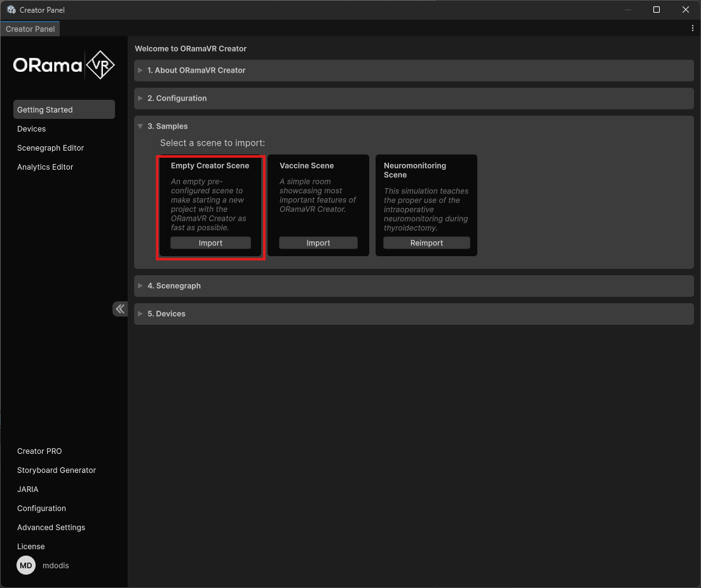Open Advanced Settings in sidebar
The image size is (701, 588).
(51, 527)
